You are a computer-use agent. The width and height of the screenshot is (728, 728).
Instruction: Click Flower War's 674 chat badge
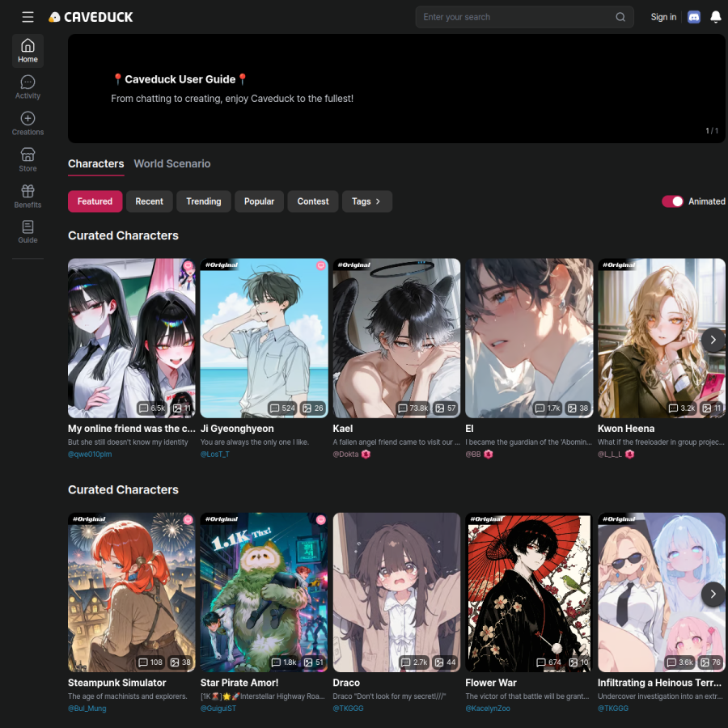[548, 662]
